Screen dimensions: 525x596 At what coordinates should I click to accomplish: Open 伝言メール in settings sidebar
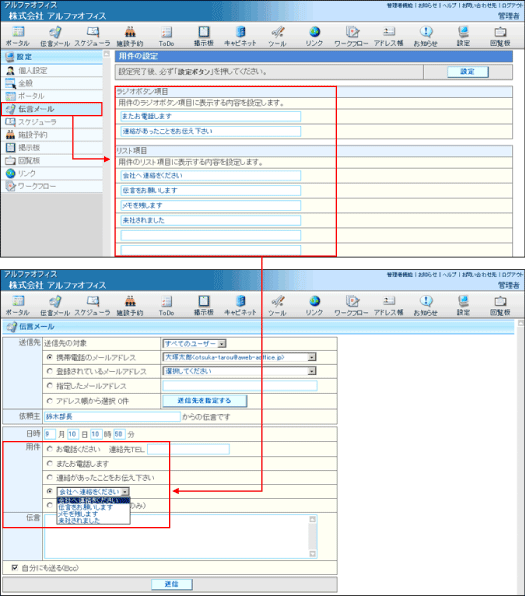pyautogui.click(x=52, y=109)
